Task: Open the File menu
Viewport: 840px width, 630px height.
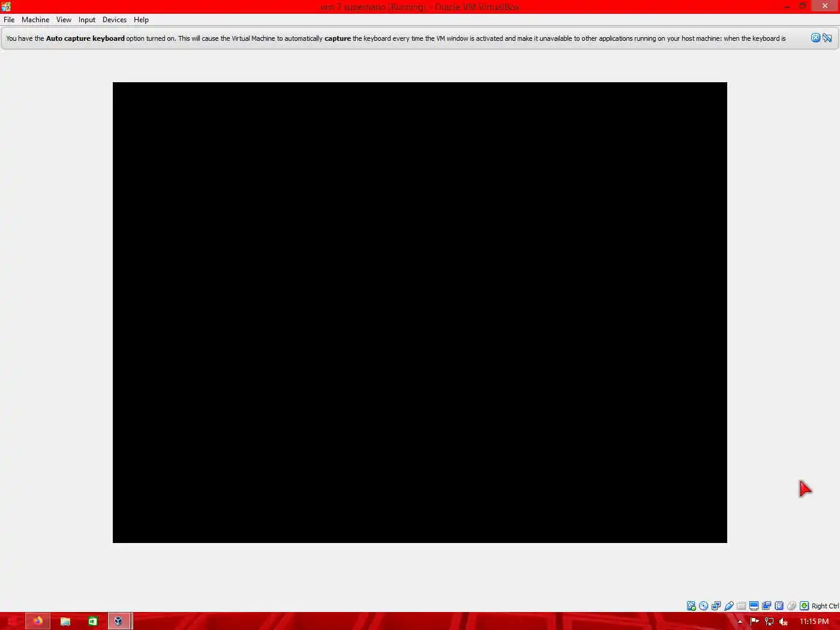Action: click(x=9, y=20)
